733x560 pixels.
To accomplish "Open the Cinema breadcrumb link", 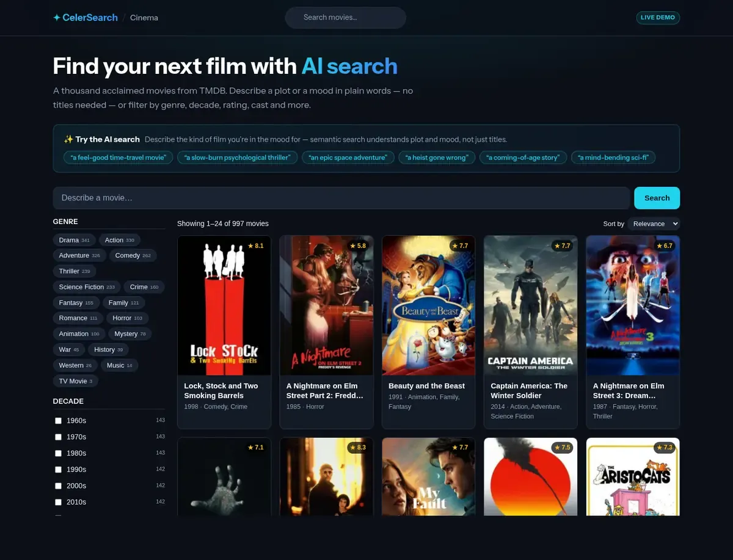I will (x=144, y=18).
